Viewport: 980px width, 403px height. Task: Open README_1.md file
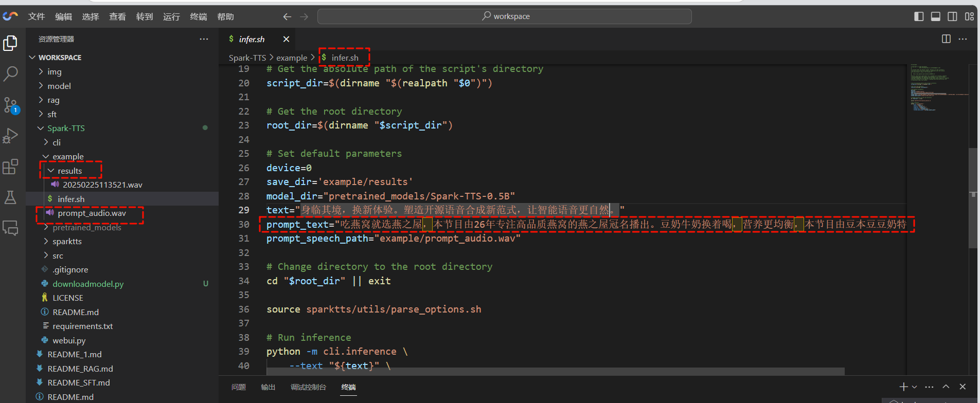pos(122,354)
